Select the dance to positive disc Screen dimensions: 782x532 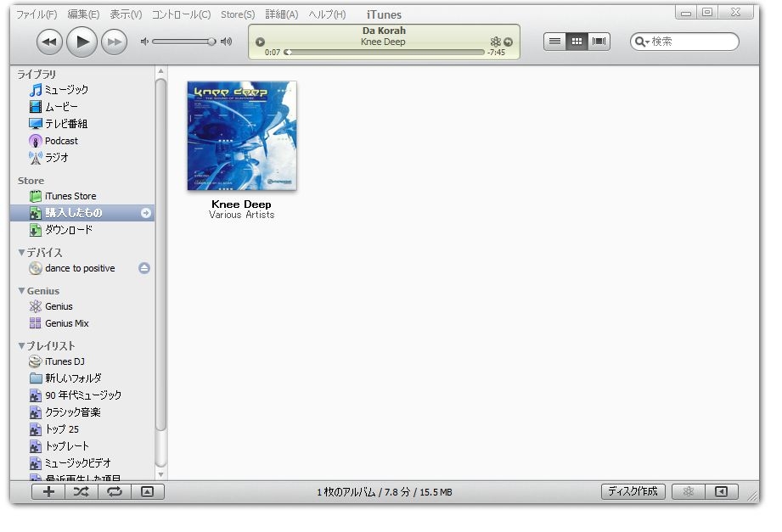[x=80, y=268]
